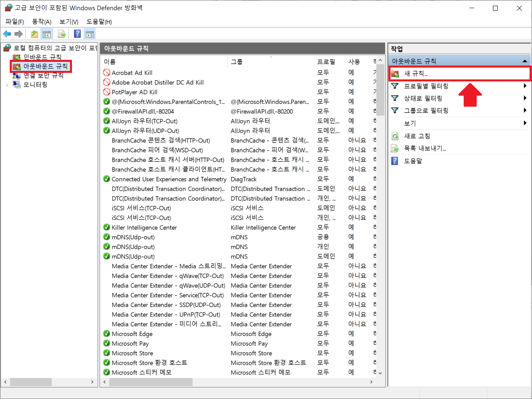This screenshot has width=532, height=399.
Task: Select 연결 보안 규칙 in the tree
Action: pyautogui.click(x=44, y=75)
